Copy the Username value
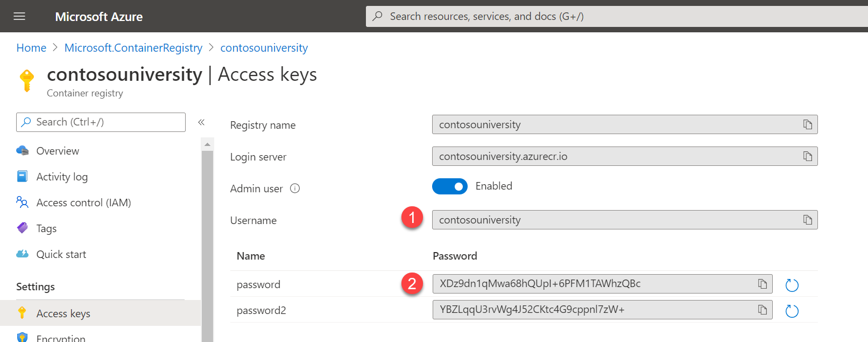The height and width of the screenshot is (342, 868). point(807,220)
